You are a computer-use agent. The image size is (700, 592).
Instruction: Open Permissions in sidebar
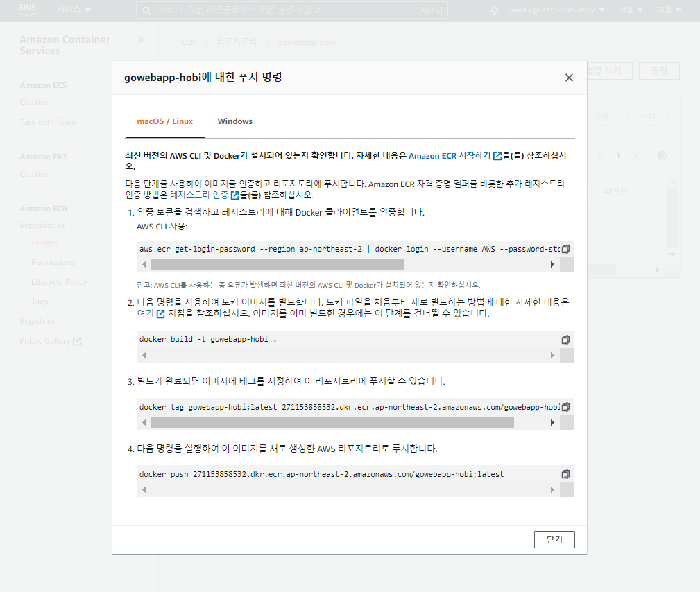click(53, 262)
